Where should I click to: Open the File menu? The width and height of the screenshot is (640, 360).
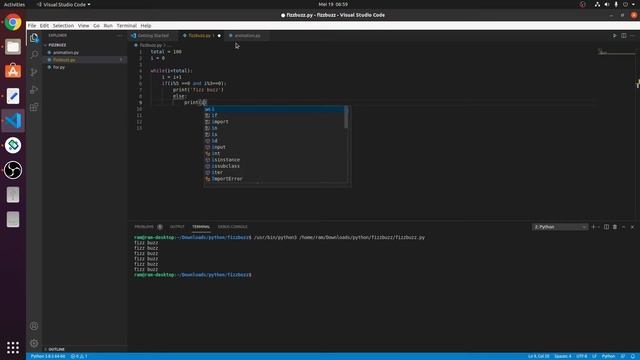click(32, 26)
